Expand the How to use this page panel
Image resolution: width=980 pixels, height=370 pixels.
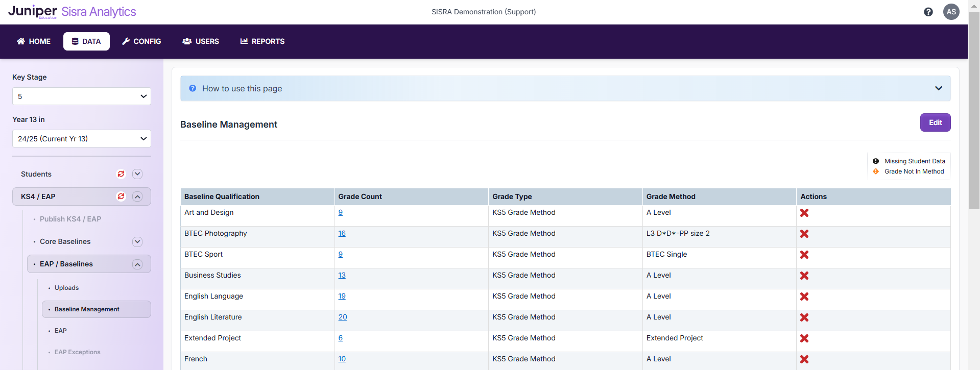pos(938,88)
